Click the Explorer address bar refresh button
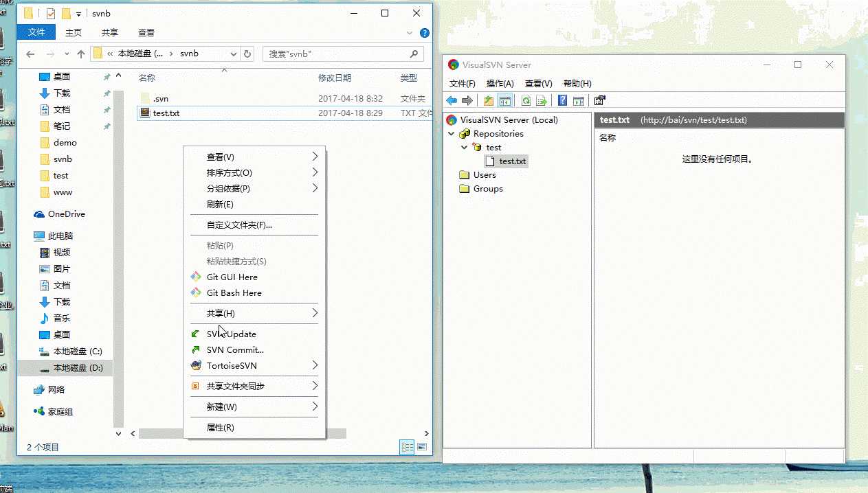 coord(248,54)
